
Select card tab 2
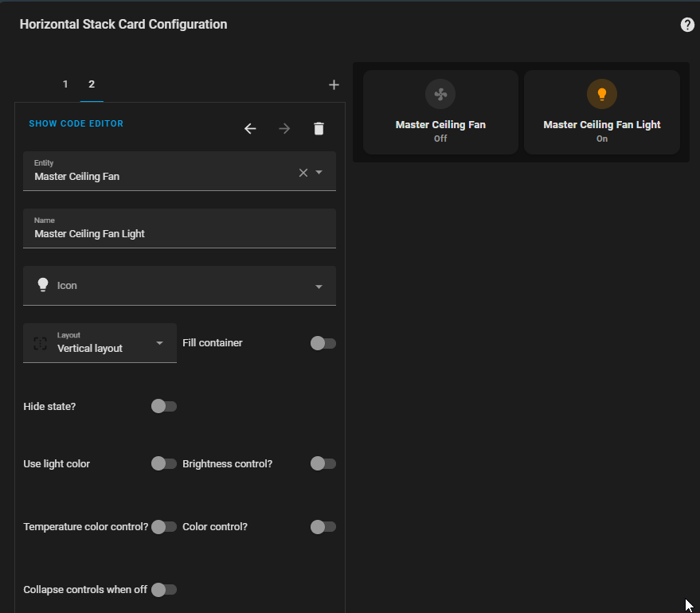(92, 84)
